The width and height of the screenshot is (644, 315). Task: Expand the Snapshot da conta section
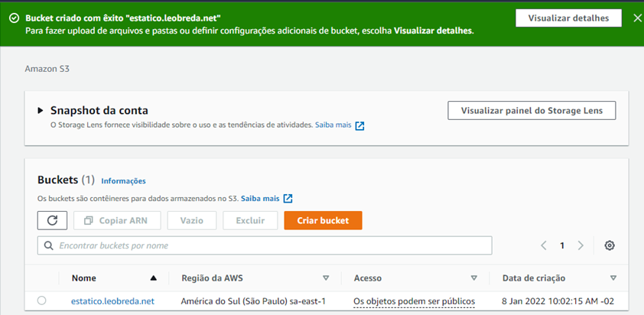click(41, 110)
